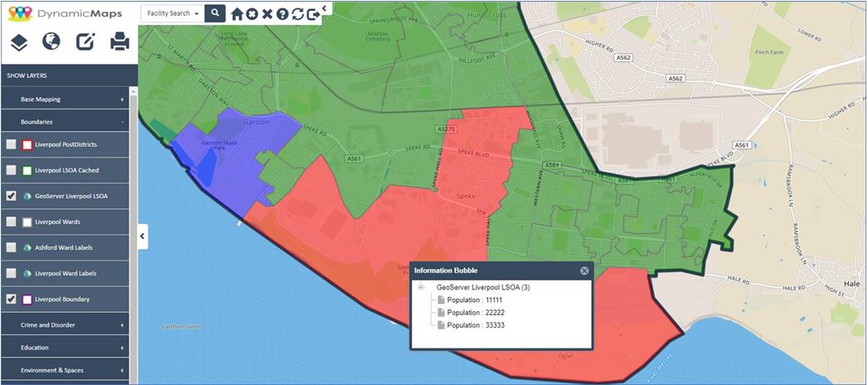Click the document icon beside Population : 33333
The image size is (868, 385).
441,325
